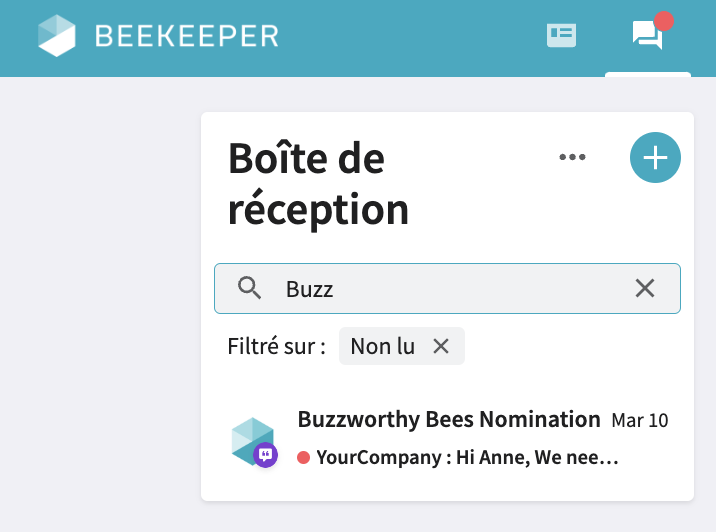
Task: Click the Buzzworthy Bees conversation avatar
Action: coord(252,440)
